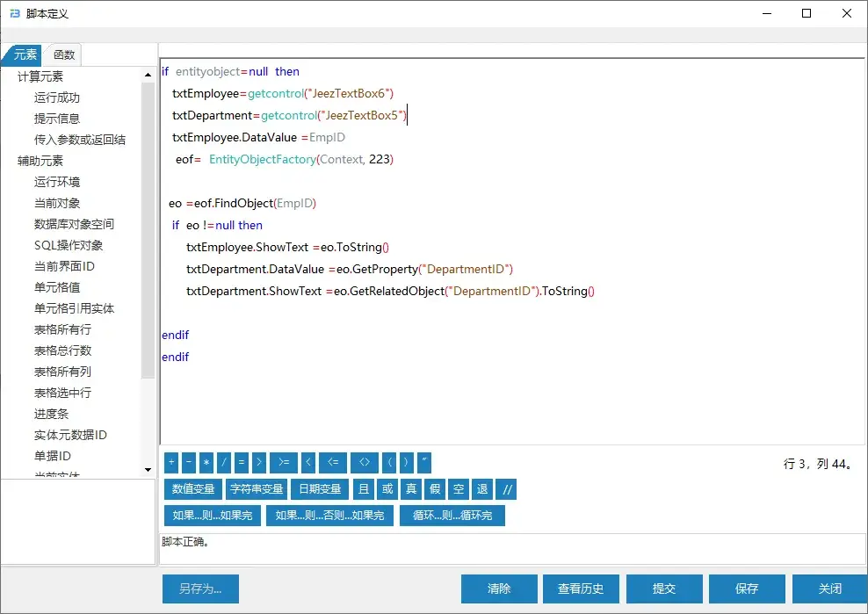Insert a double quote symbol button
868x614 pixels.
[x=424, y=463]
